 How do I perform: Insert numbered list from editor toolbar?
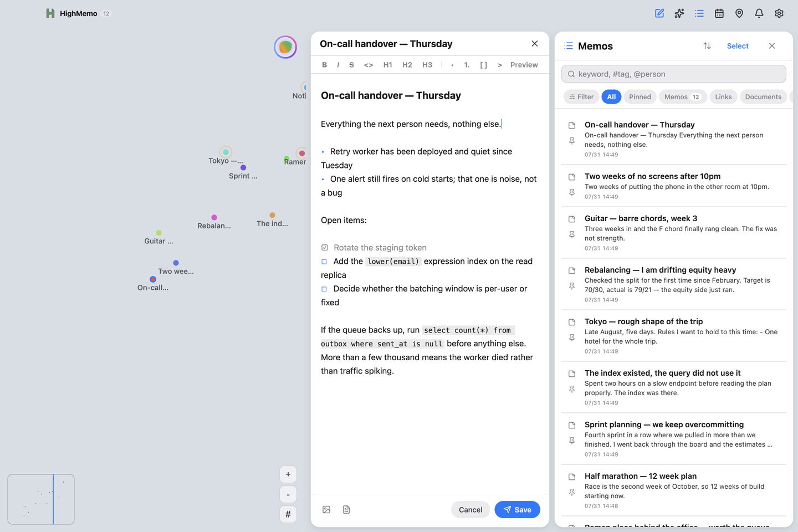pyautogui.click(x=467, y=65)
